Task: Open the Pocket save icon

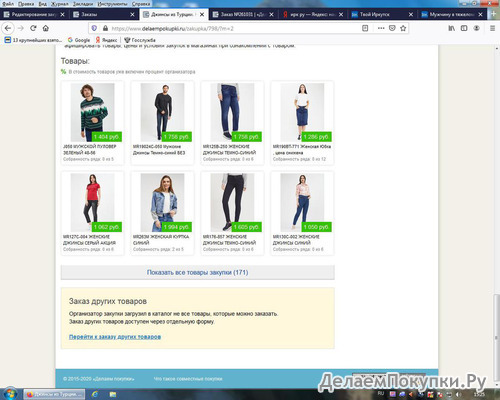Action: coord(392,28)
